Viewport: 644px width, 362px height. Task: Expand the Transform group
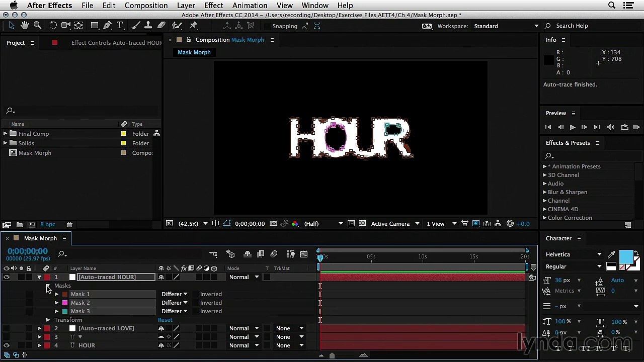(x=48, y=320)
